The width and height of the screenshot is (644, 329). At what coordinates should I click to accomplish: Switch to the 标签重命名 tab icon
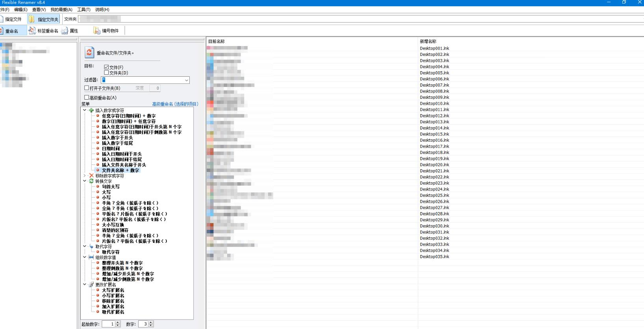32,31
